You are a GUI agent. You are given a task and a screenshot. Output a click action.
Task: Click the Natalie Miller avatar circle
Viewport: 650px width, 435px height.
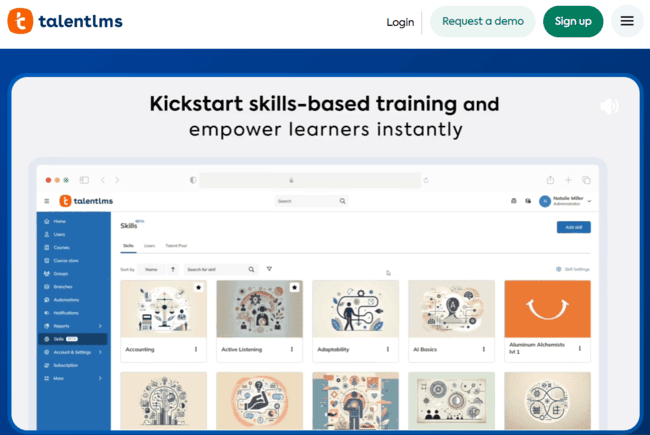pyautogui.click(x=545, y=201)
